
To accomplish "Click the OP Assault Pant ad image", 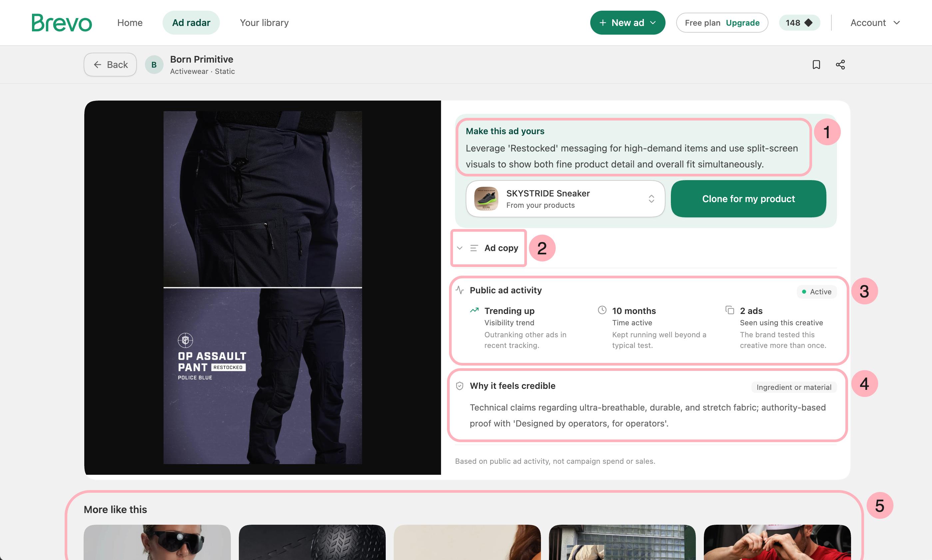I will 262,288.
